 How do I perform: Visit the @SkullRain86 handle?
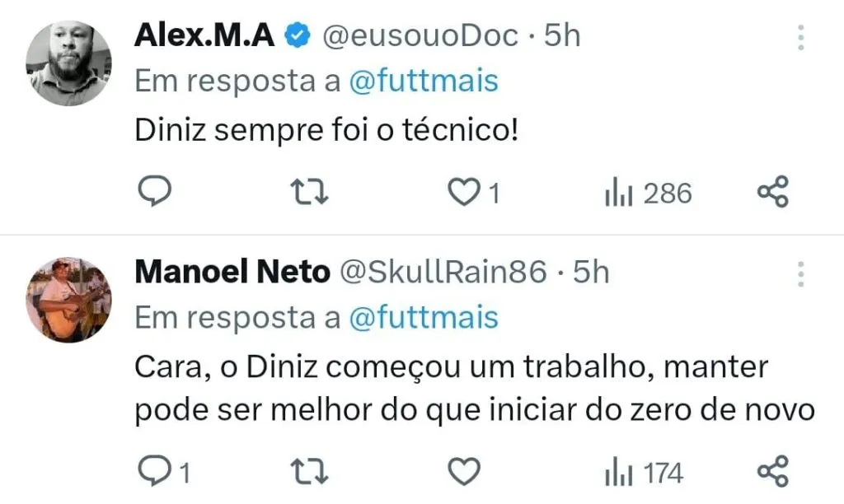click(x=443, y=272)
